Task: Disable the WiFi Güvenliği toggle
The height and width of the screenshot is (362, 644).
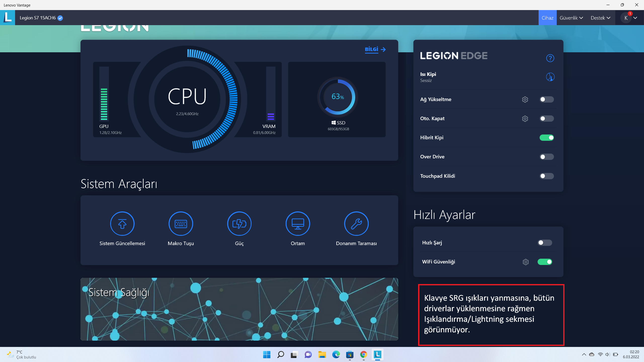Action: [545, 262]
